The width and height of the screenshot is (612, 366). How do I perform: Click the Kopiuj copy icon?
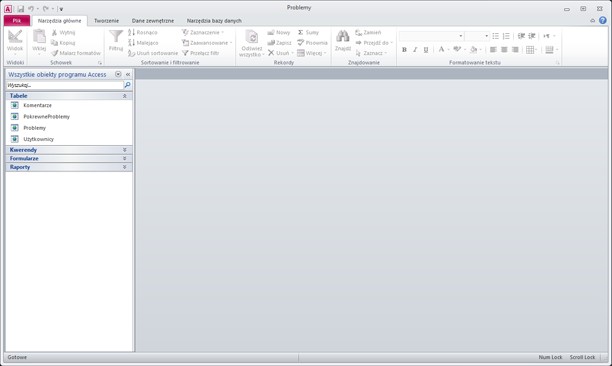[x=55, y=43]
